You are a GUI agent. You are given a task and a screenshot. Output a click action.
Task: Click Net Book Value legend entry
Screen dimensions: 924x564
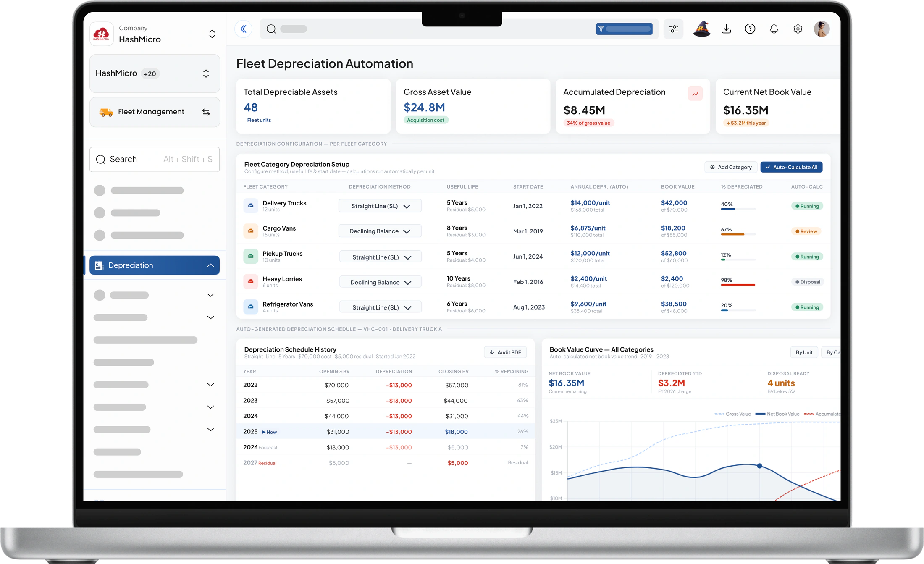777,414
